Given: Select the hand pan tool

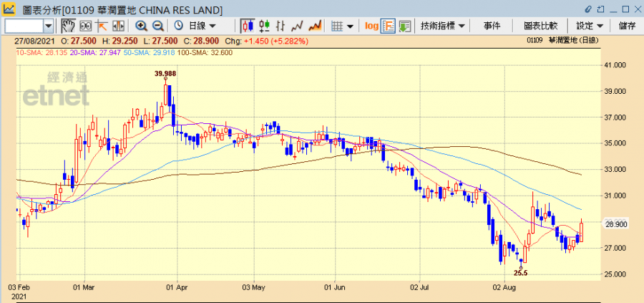Looking at the screenshot, I should tap(68, 26).
